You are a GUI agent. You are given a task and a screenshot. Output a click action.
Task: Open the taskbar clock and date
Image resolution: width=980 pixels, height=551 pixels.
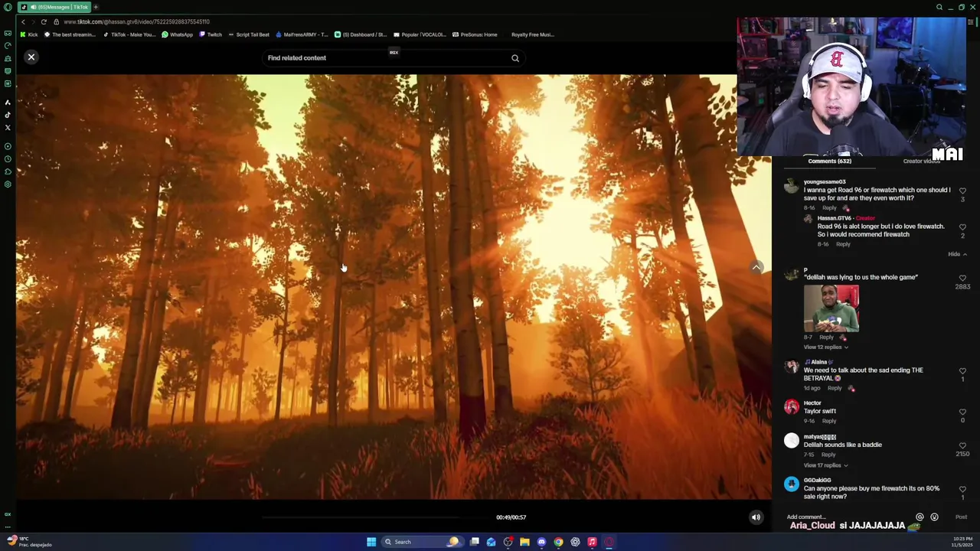(x=961, y=542)
